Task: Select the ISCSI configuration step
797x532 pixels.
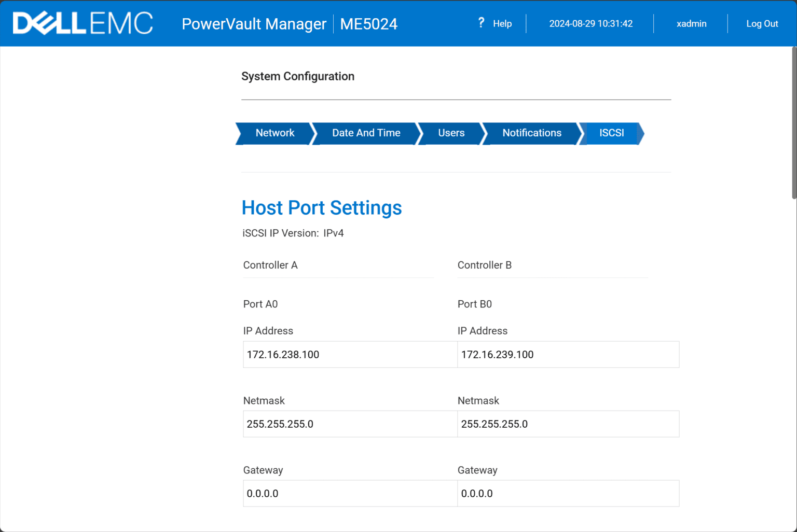Action: click(x=611, y=133)
